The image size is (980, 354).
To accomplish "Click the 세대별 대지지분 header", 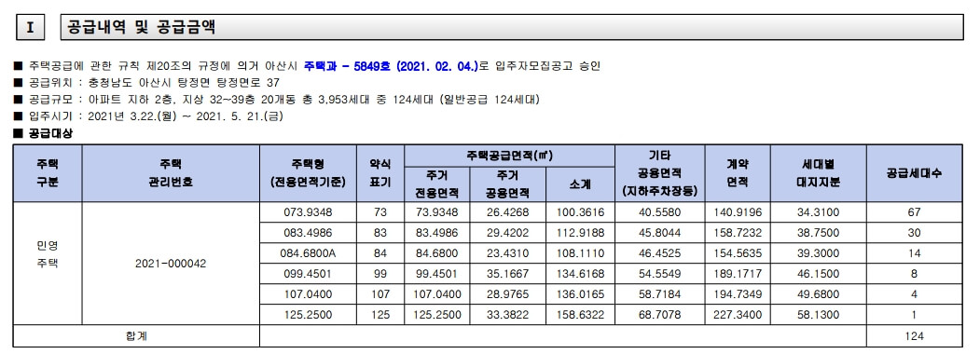I will pos(818,173).
